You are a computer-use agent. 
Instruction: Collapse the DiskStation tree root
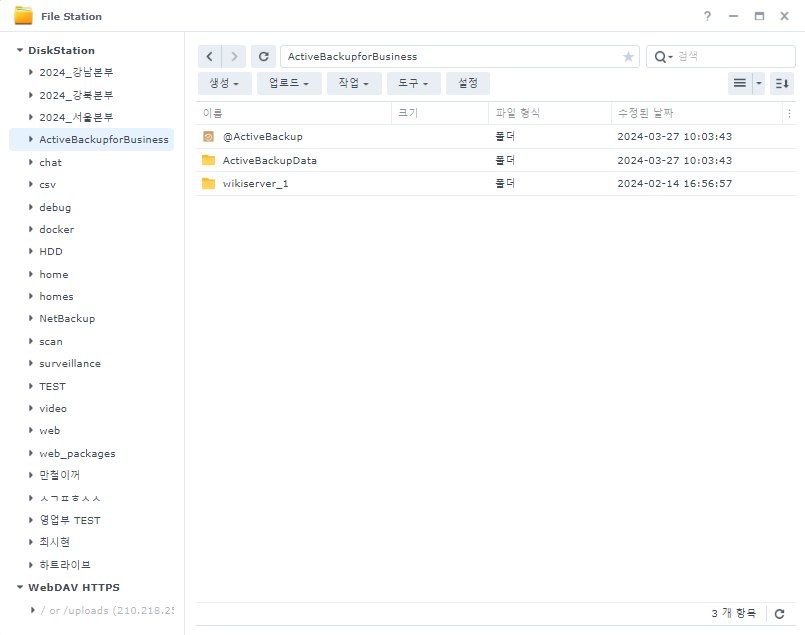click(20, 50)
